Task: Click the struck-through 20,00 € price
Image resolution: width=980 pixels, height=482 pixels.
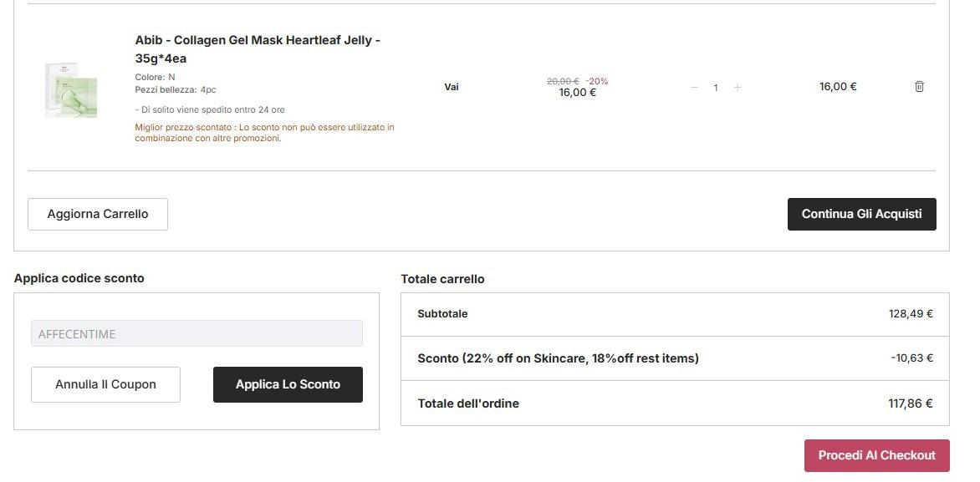Action: pos(563,81)
